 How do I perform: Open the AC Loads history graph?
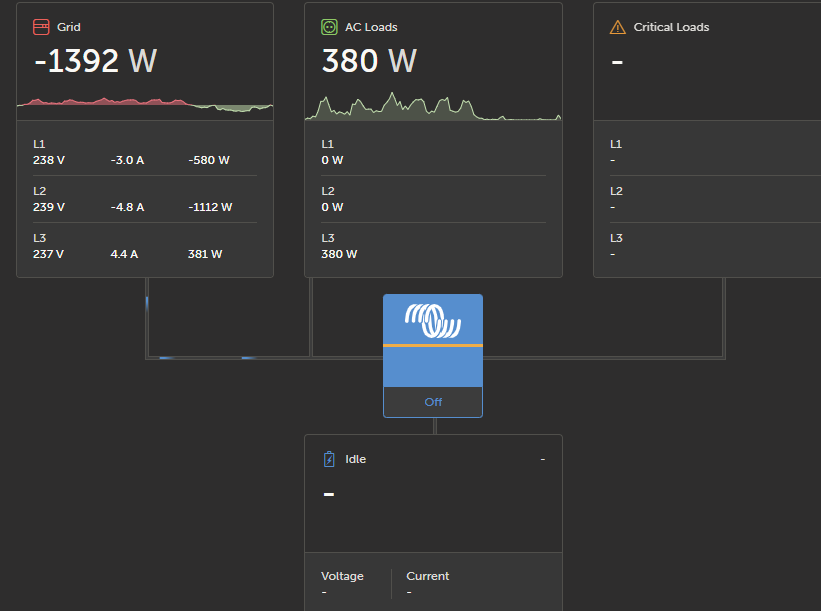pos(433,106)
